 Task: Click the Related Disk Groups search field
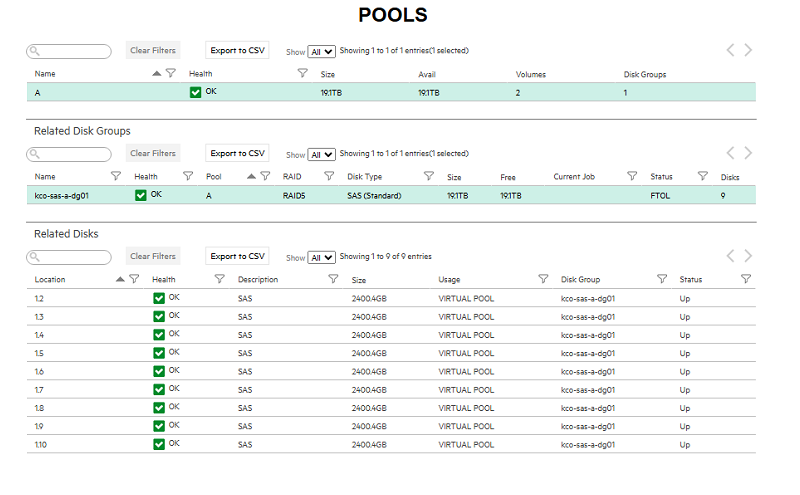(x=69, y=154)
